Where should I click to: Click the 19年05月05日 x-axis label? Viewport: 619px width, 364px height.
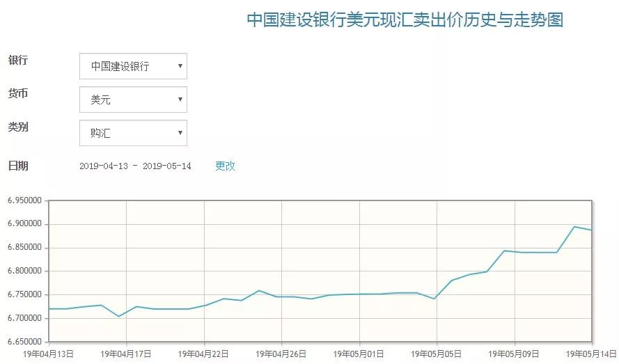pos(436,354)
